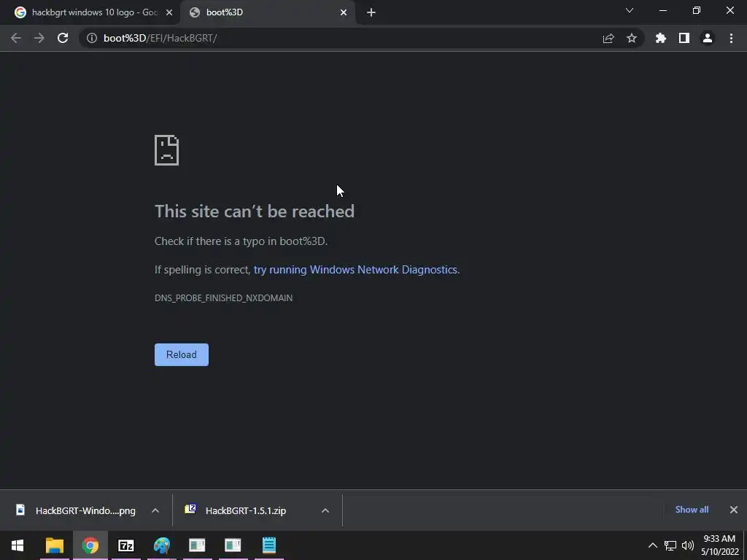747x560 pixels.
Task: Open a new tab with plus button
Action: [x=371, y=12]
